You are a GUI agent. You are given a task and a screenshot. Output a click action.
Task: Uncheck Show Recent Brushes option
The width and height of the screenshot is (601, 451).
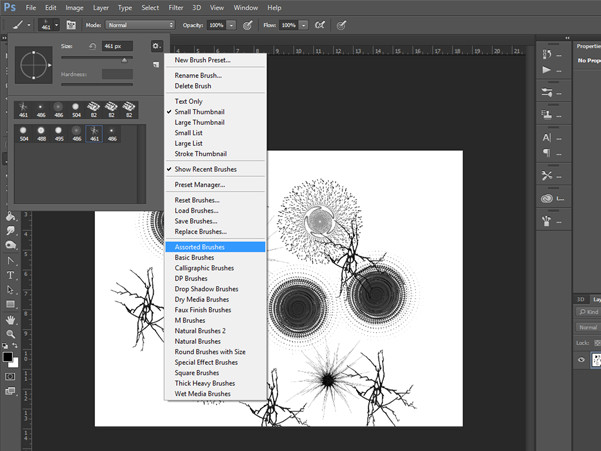(x=205, y=169)
